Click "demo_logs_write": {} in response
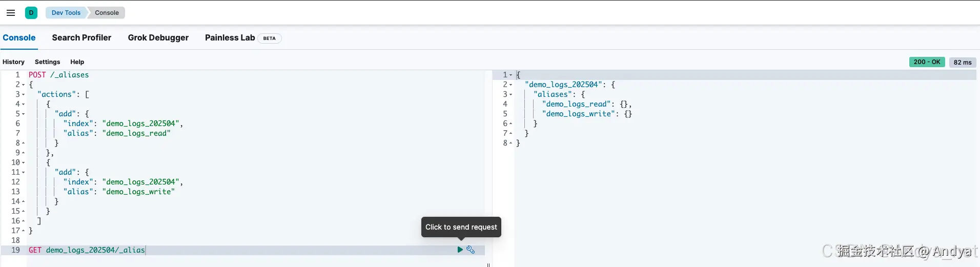 (587, 114)
